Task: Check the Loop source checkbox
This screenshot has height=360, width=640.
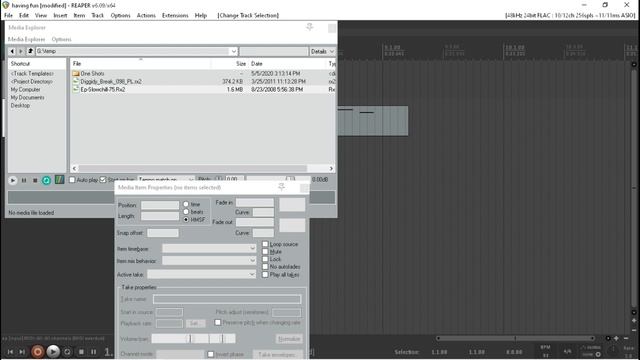Action: pos(265,244)
